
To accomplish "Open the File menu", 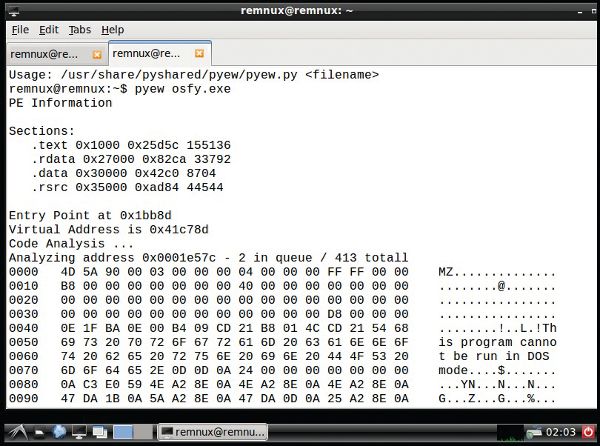I will click(x=20, y=30).
